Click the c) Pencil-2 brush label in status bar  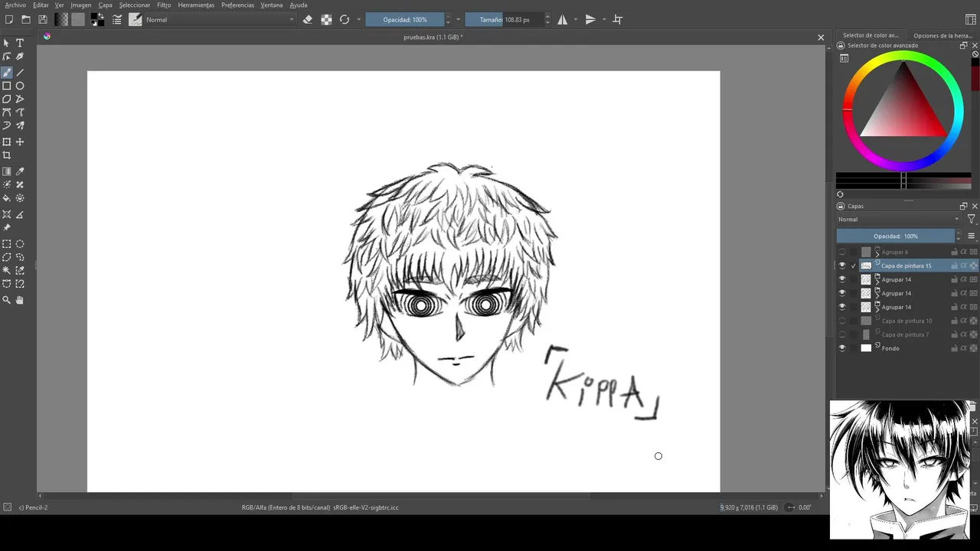coord(33,507)
